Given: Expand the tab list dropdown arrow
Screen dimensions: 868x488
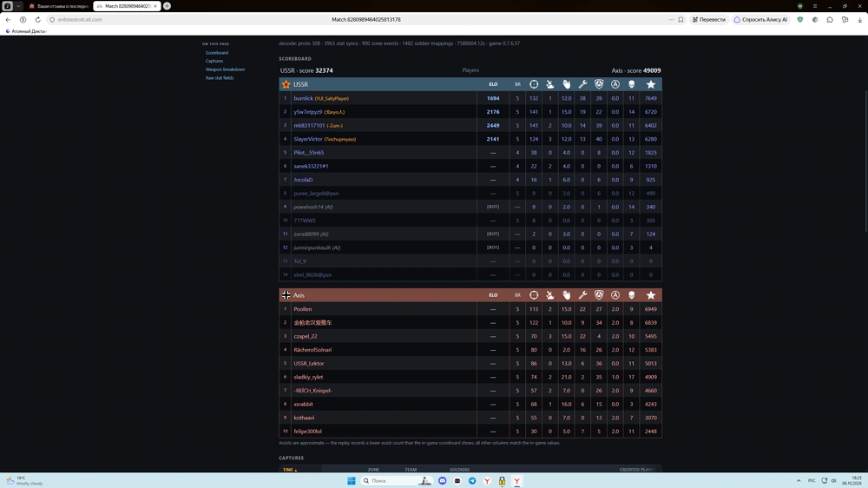Looking at the screenshot, I should (x=18, y=6).
